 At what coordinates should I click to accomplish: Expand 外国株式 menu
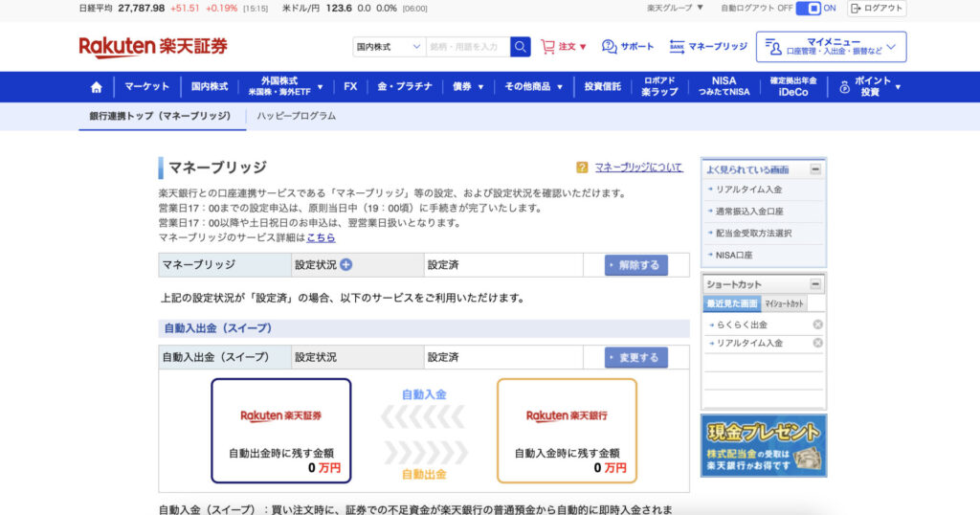point(285,87)
